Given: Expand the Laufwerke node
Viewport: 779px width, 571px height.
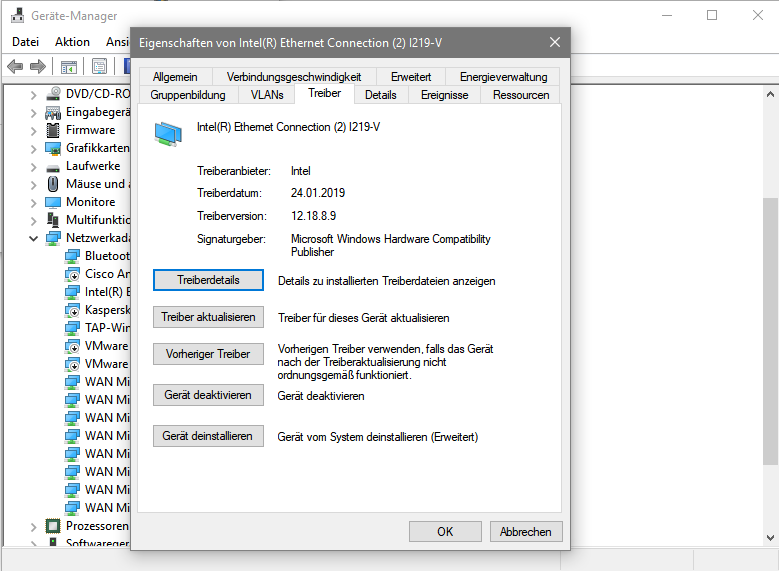Looking at the screenshot, I should 33,166.
